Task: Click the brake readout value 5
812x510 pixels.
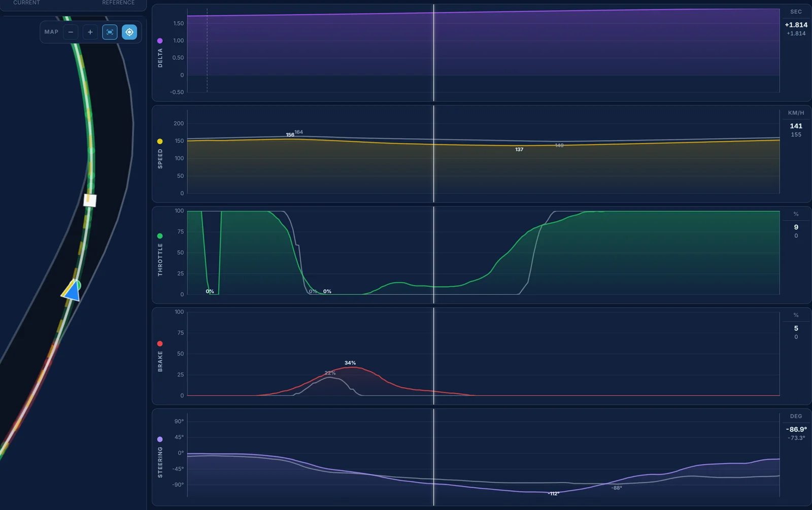Action: [x=796, y=328]
